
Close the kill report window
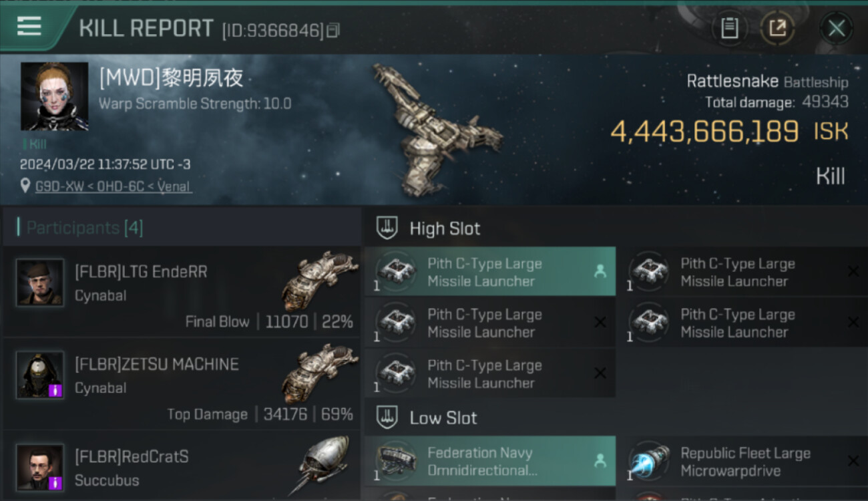pos(836,28)
